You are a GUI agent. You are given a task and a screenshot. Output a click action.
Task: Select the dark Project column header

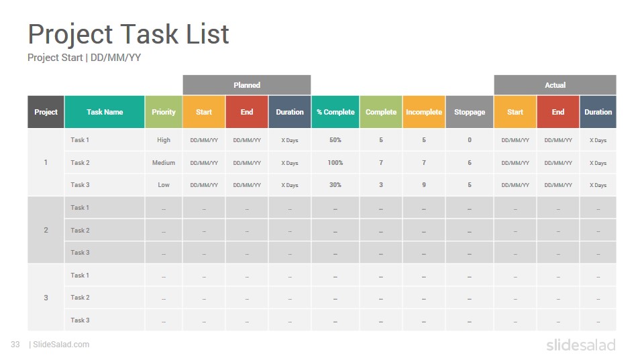tap(46, 112)
